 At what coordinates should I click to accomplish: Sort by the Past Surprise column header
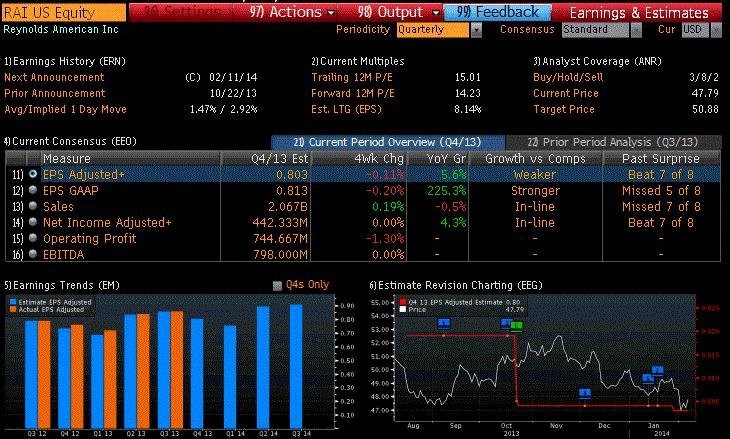tap(661, 159)
